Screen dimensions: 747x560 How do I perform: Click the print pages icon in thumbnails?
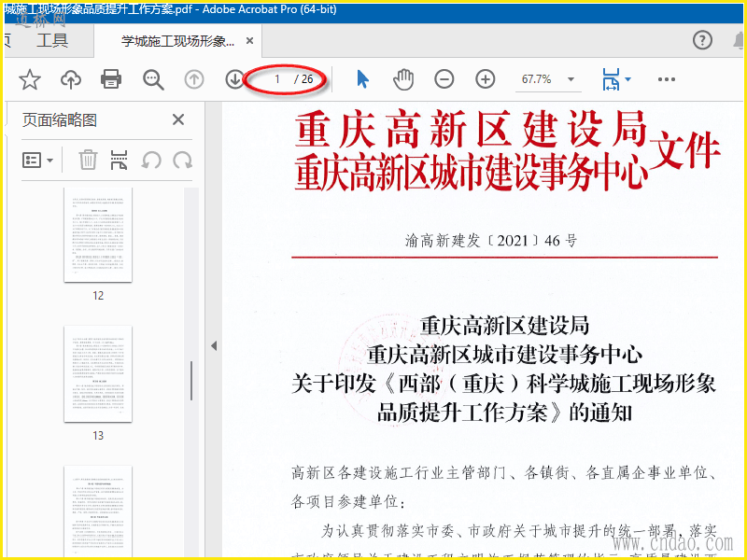coord(119,160)
